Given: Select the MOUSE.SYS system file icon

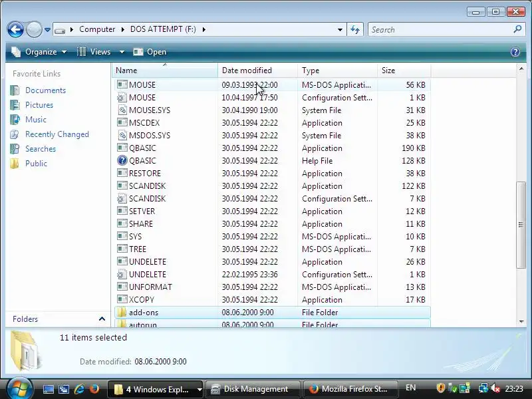Looking at the screenshot, I should click(x=122, y=110).
